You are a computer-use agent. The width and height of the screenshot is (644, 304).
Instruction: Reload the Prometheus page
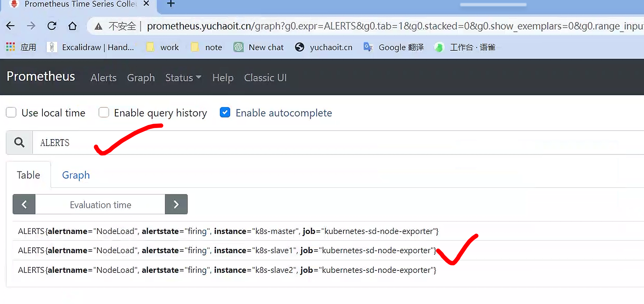click(52, 26)
